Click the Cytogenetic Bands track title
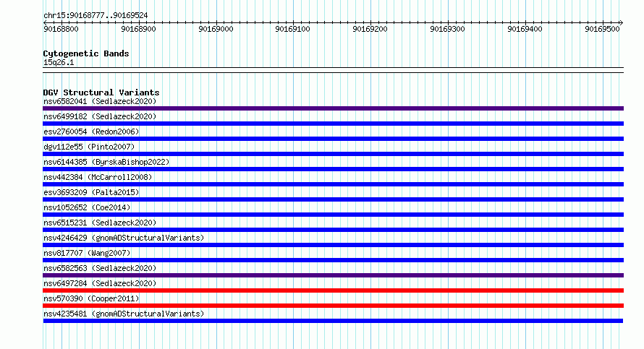Image resolution: width=644 pixels, height=349 pixels. coord(86,53)
